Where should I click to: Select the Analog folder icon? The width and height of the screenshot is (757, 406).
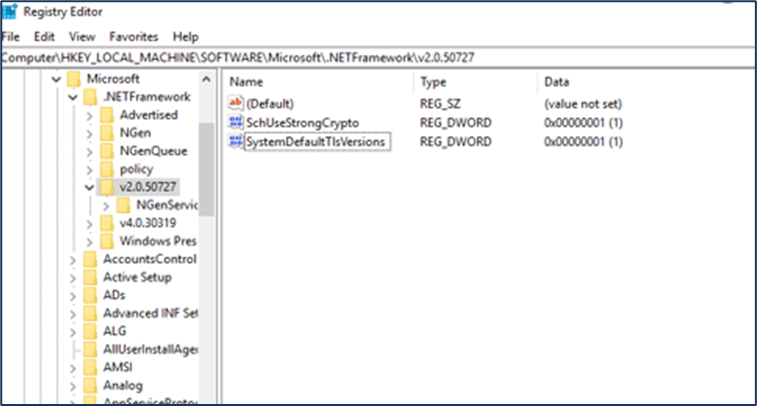click(x=90, y=385)
